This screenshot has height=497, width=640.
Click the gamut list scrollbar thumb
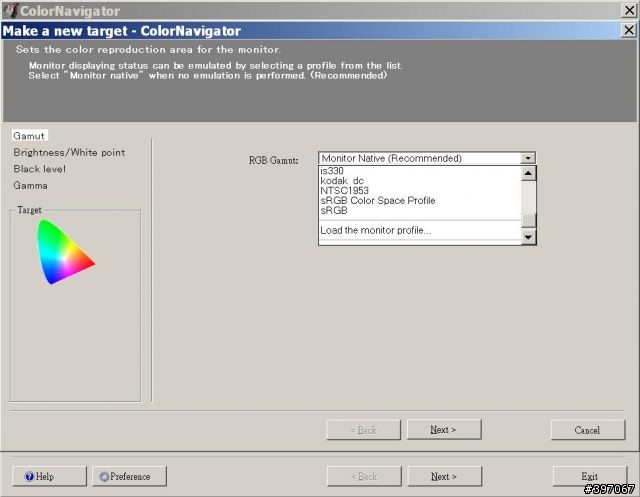coord(528,220)
